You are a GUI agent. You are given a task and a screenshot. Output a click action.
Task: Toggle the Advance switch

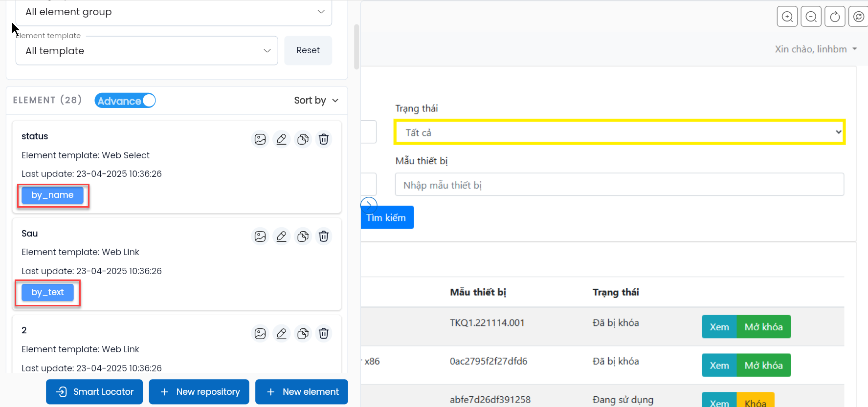pos(125,101)
